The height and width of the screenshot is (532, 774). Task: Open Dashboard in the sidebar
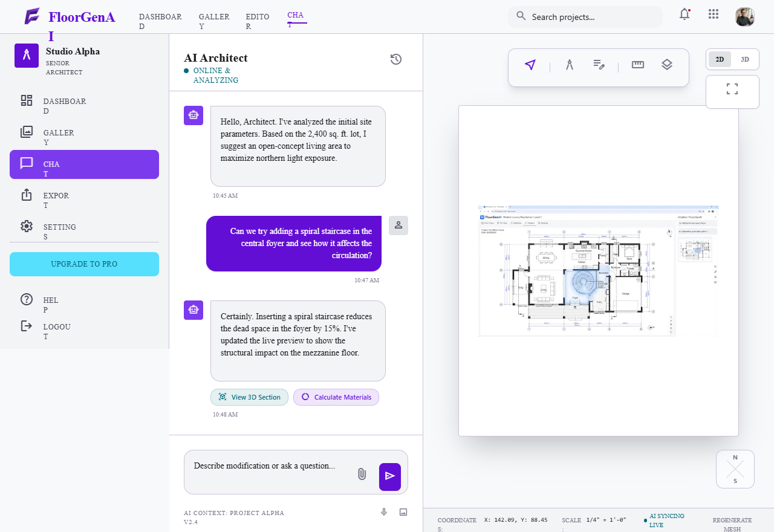click(84, 103)
